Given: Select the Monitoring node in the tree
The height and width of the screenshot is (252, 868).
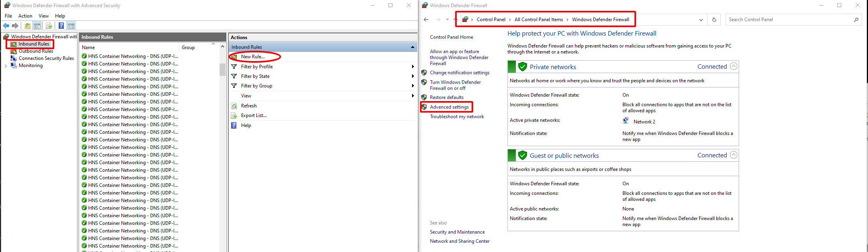Looking at the screenshot, I should pos(31,65).
